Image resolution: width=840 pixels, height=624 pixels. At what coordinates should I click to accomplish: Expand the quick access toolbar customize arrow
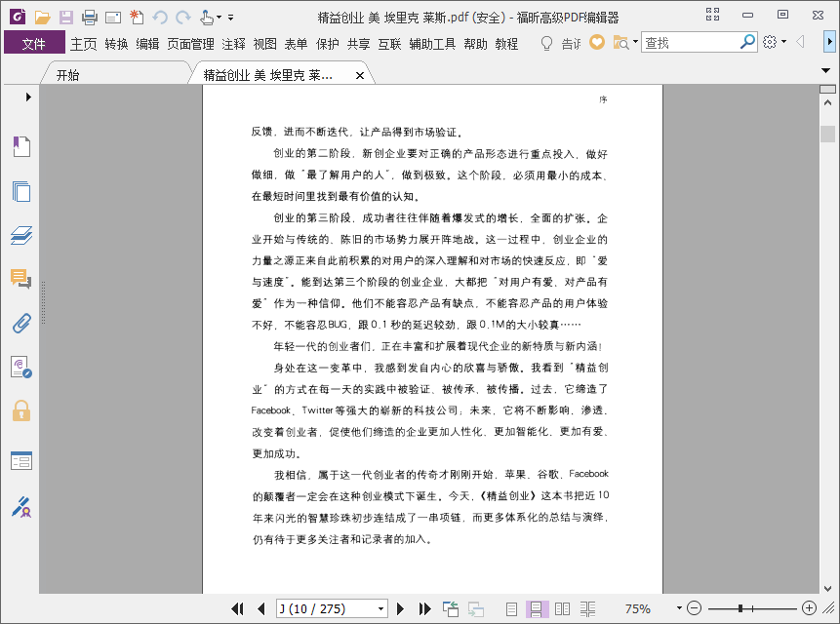pyautogui.click(x=231, y=18)
